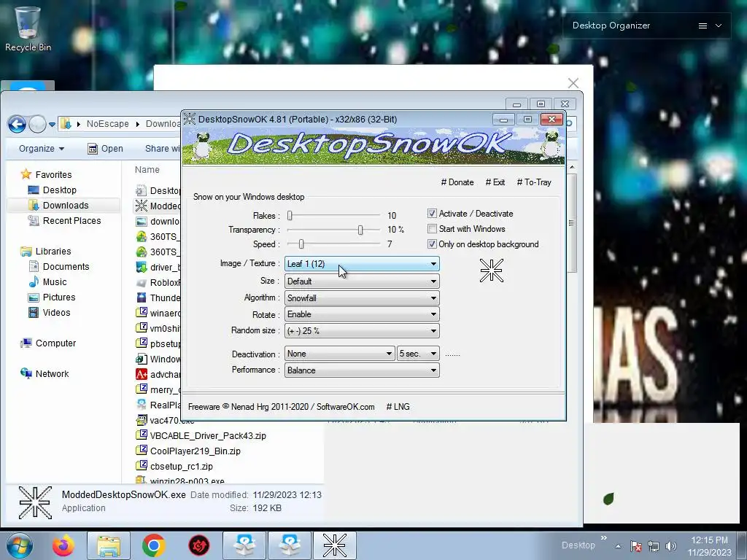Open Desktop Organizer hamburger menu

(703, 26)
